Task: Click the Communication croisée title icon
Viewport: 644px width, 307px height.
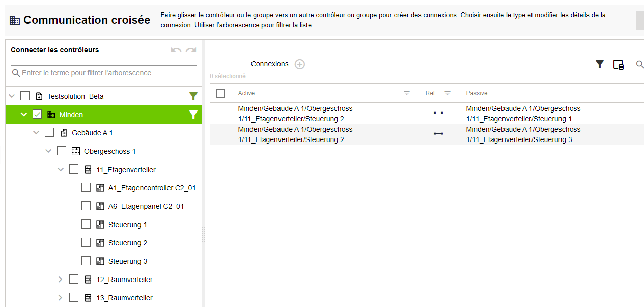Action: point(15,20)
